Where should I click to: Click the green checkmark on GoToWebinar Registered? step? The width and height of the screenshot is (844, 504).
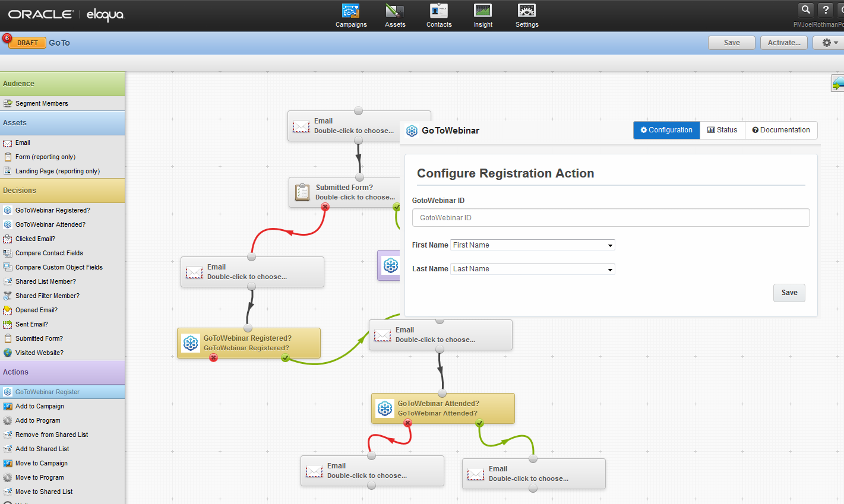(285, 358)
